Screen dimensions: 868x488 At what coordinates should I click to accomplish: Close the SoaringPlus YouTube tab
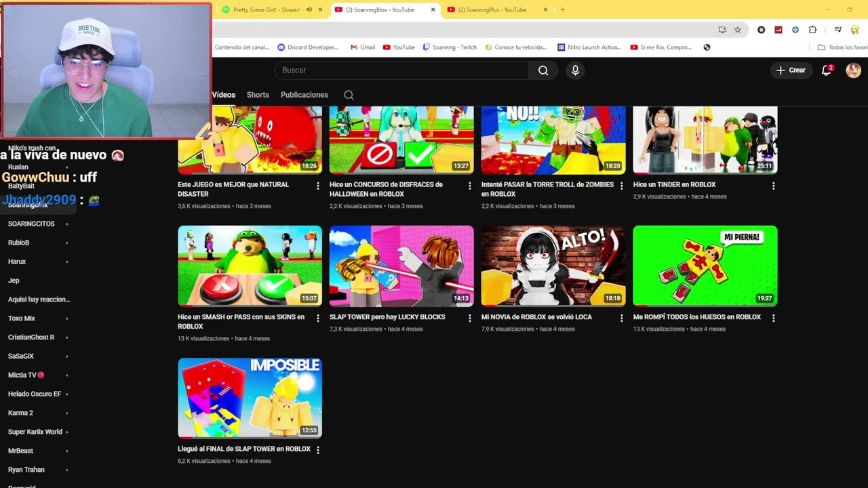tap(545, 9)
